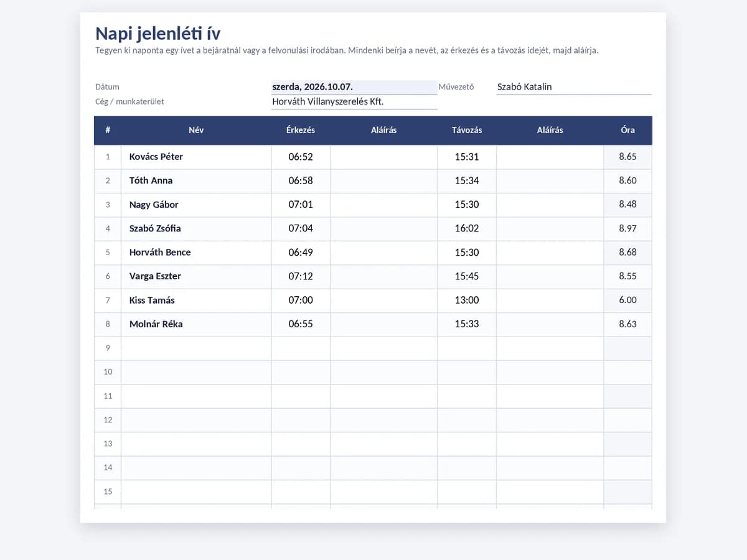Click the Művezető field with Szabó Katalin
The width and height of the screenshot is (747, 560).
coord(574,87)
